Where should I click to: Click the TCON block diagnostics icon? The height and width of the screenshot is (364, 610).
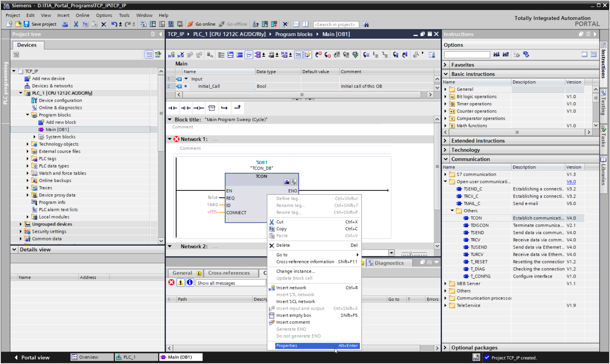(x=294, y=182)
